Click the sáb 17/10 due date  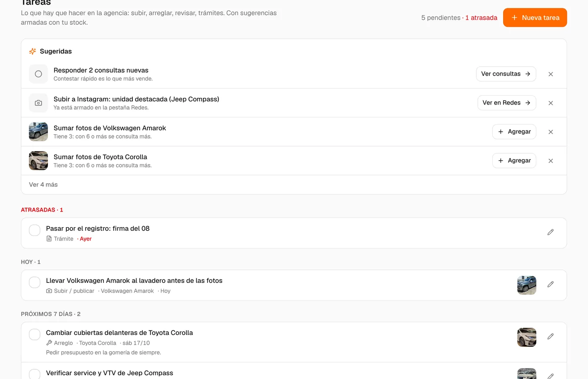pyautogui.click(x=136, y=343)
